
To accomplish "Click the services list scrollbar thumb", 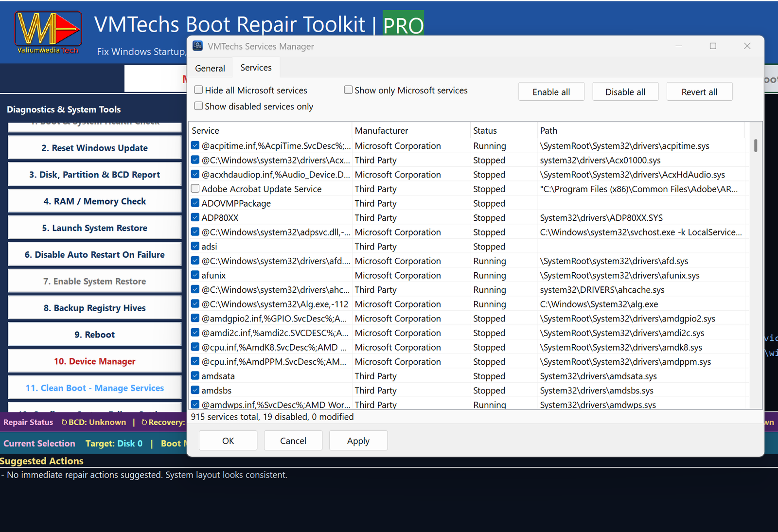I will tap(756, 145).
